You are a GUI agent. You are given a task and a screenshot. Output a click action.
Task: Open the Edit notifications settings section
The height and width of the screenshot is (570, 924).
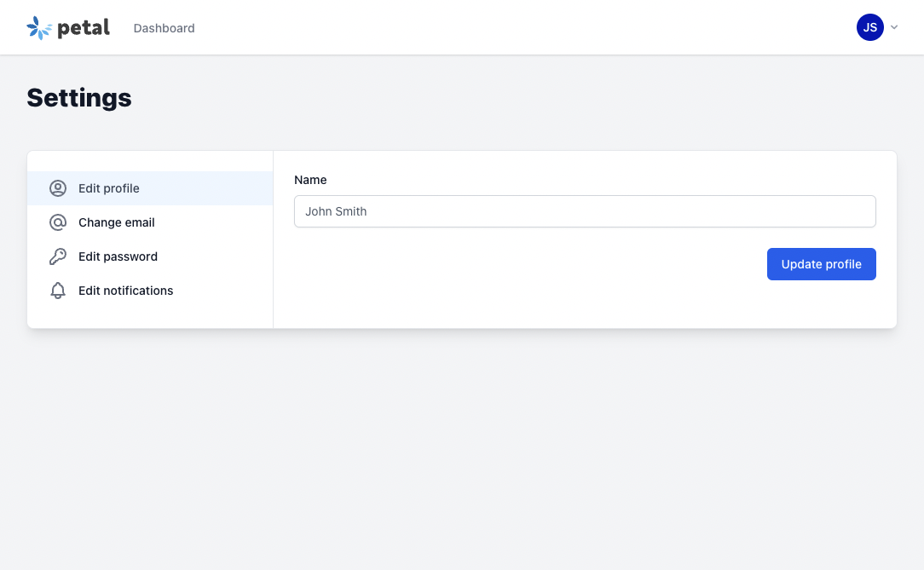pos(125,291)
